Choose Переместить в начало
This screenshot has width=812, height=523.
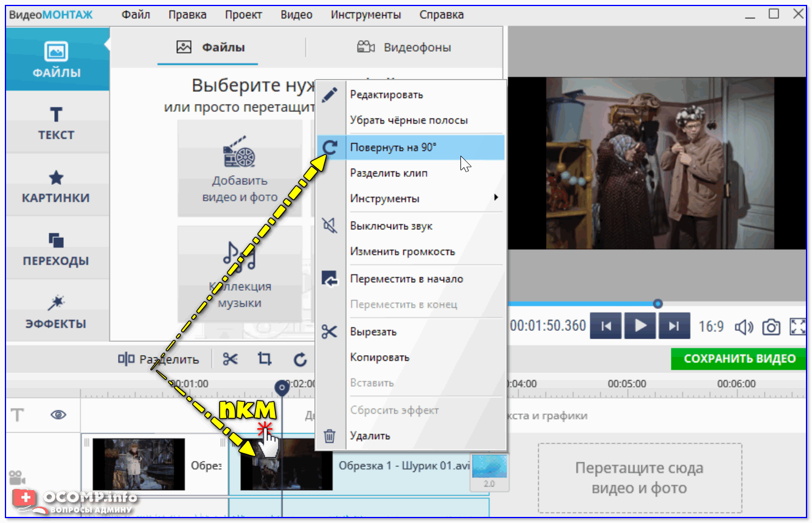[406, 279]
